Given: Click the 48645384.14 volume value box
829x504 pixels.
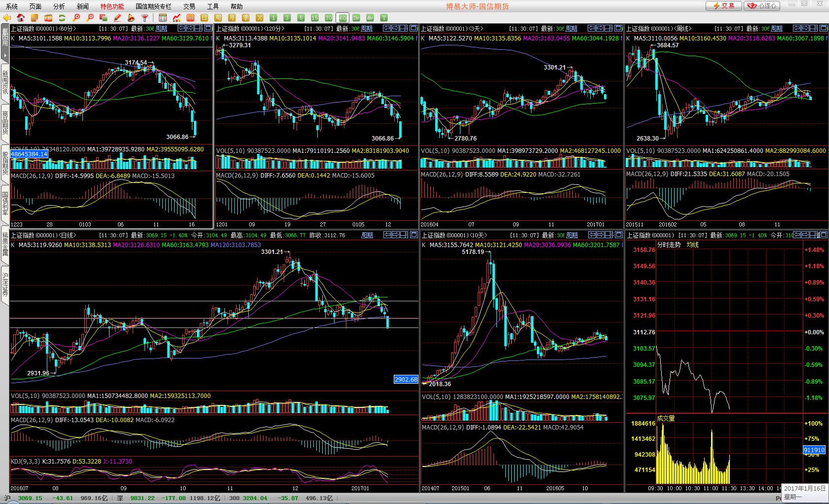Looking at the screenshot, I should point(29,154).
